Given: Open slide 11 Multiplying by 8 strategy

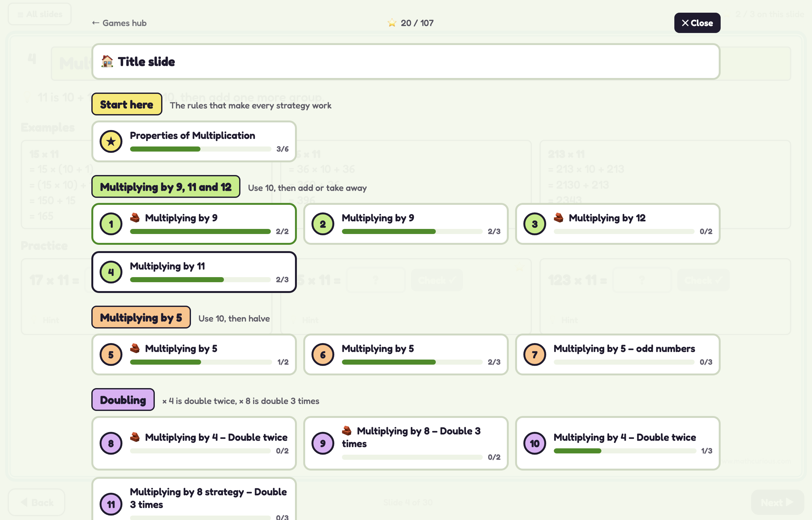Looking at the screenshot, I should coord(194,499).
